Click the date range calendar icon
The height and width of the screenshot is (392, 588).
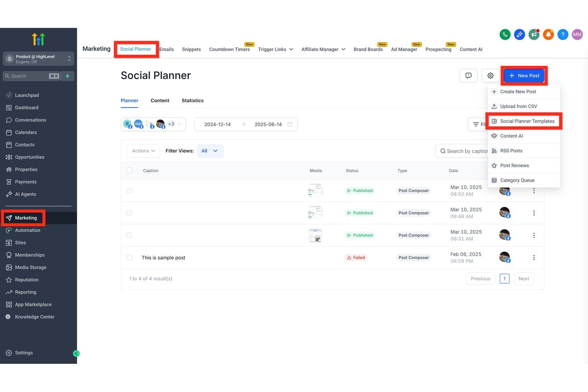tap(290, 124)
